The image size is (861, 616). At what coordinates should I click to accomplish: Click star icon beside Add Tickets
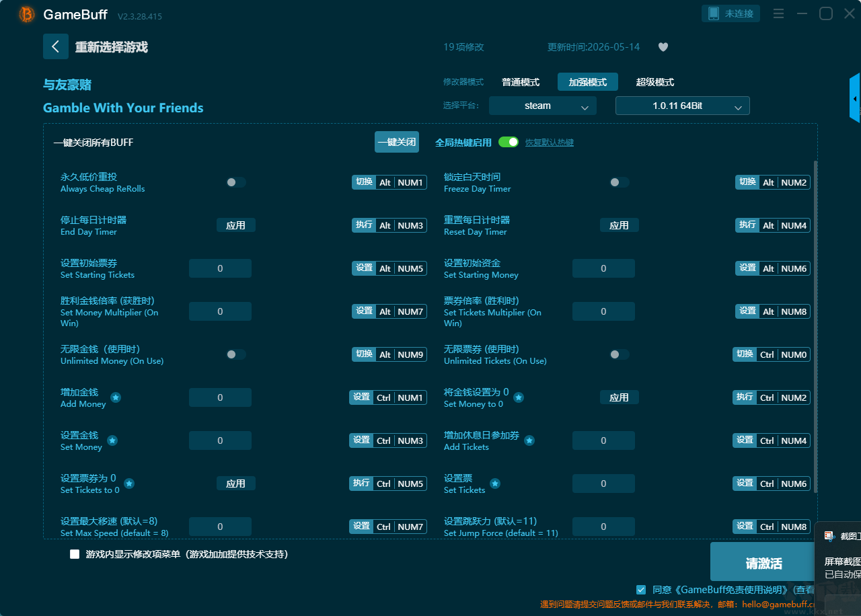(x=529, y=440)
